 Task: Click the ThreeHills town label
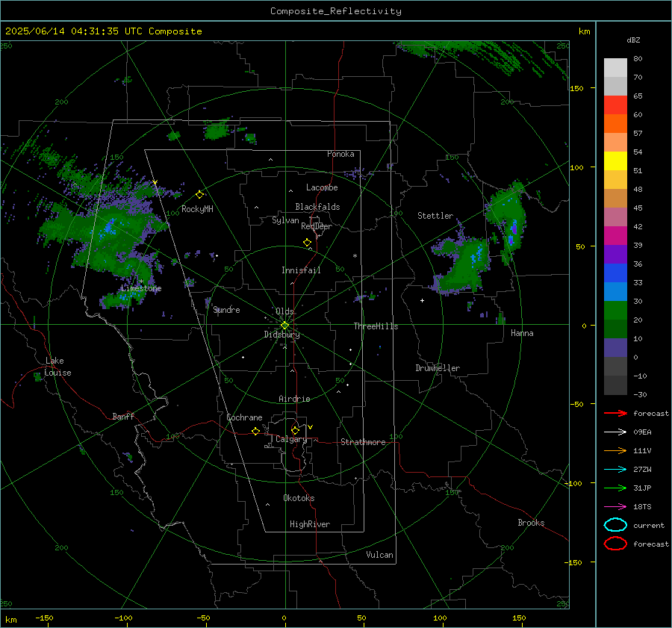tap(376, 326)
